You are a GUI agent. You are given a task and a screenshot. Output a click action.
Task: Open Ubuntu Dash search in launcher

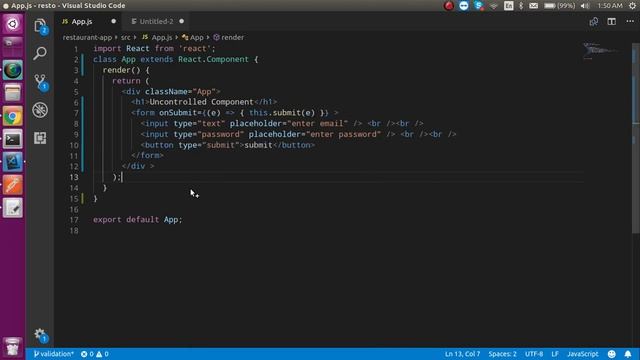[13, 24]
